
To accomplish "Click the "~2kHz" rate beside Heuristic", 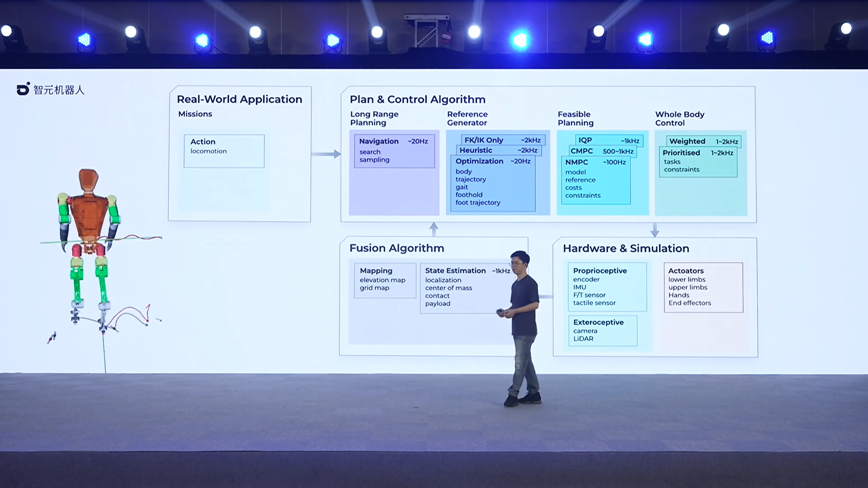I will [528, 150].
